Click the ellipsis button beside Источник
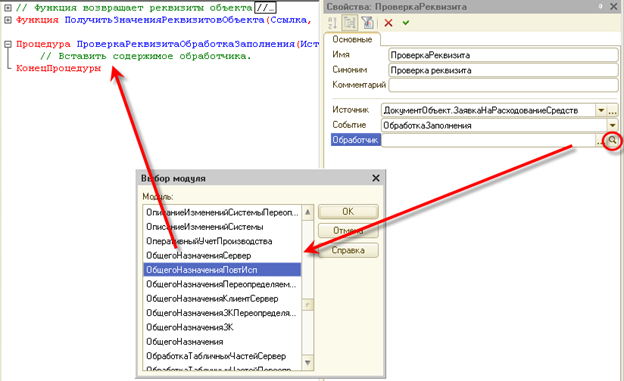624x381 pixels. click(613, 110)
